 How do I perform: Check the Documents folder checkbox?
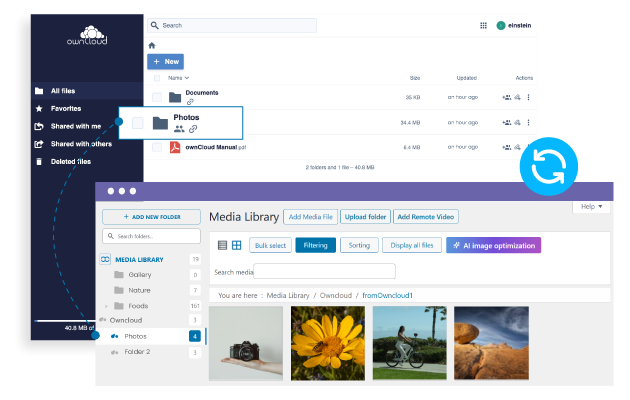tap(156, 97)
